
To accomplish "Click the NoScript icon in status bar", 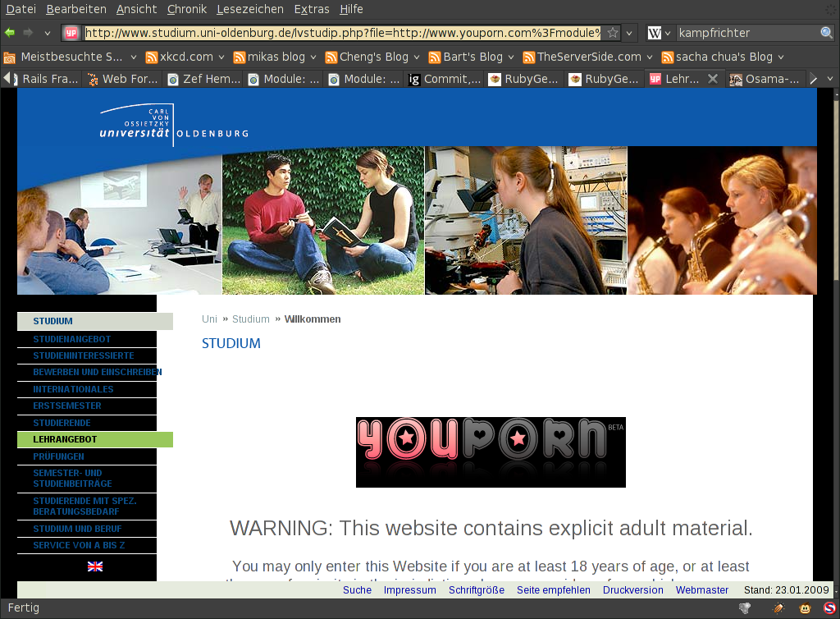I will 829,608.
